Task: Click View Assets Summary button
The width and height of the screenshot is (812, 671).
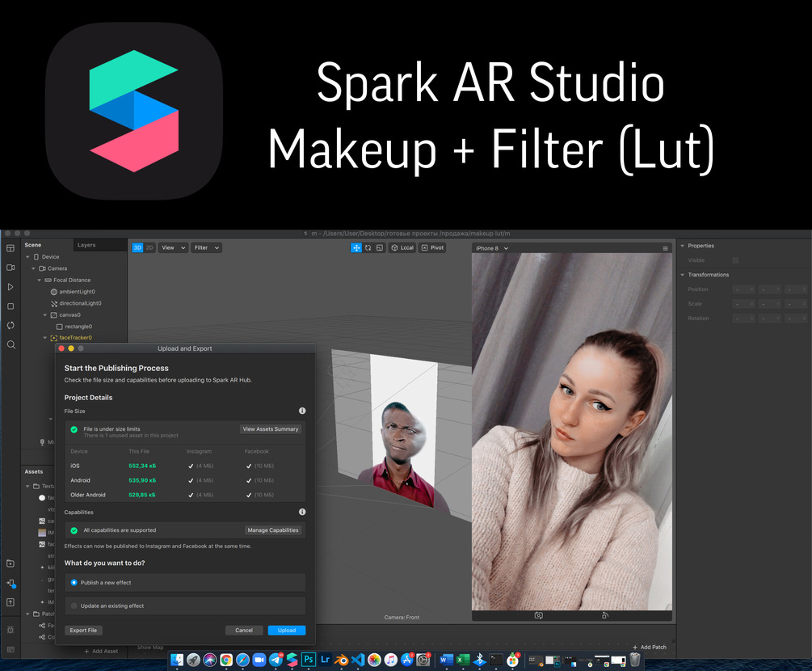Action: tap(271, 429)
